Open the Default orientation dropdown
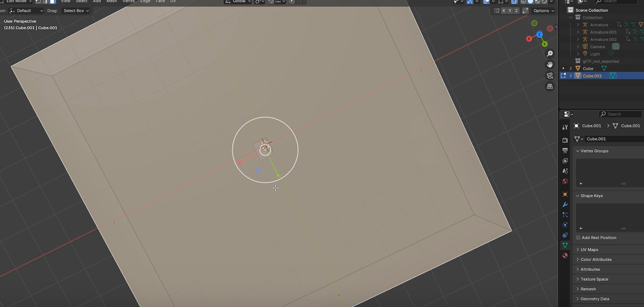The image size is (644, 307). (26, 11)
